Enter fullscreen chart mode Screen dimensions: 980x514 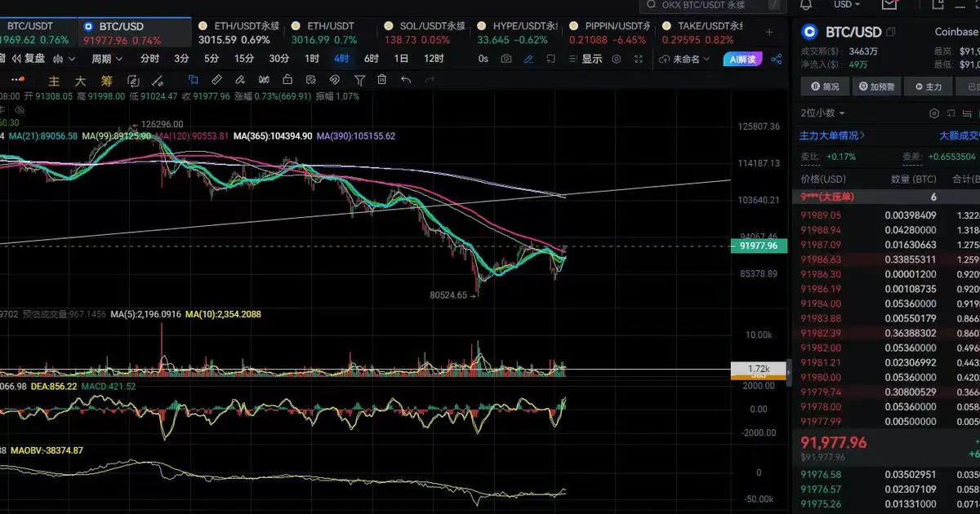click(639, 59)
